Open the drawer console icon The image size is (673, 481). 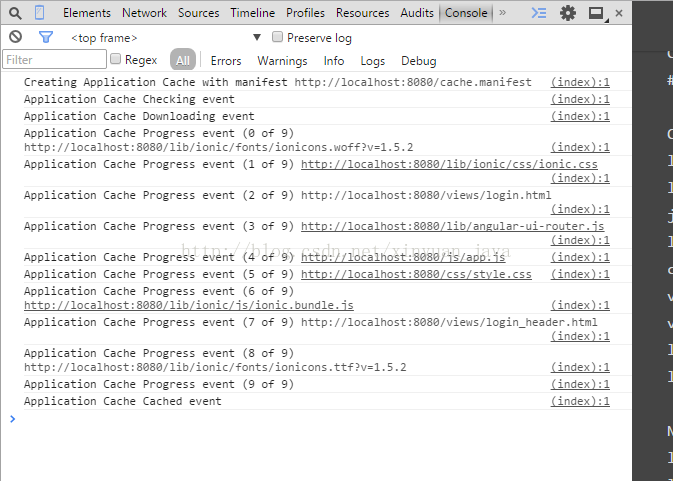coord(539,13)
